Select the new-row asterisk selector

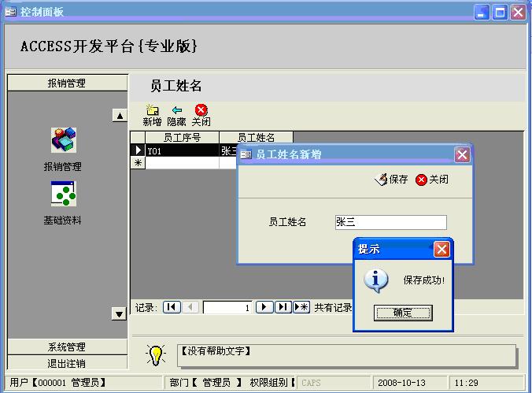138,163
